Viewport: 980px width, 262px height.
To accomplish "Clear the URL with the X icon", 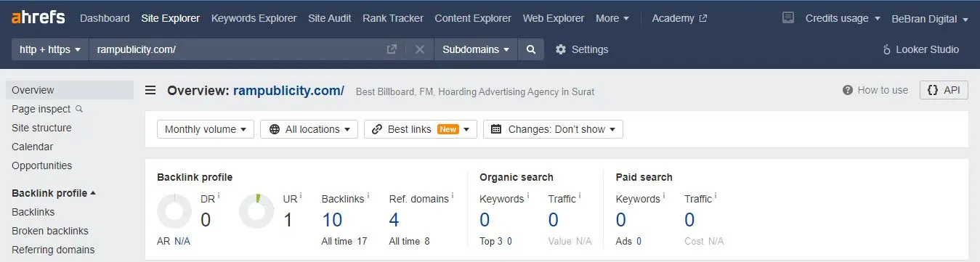I will 419,49.
